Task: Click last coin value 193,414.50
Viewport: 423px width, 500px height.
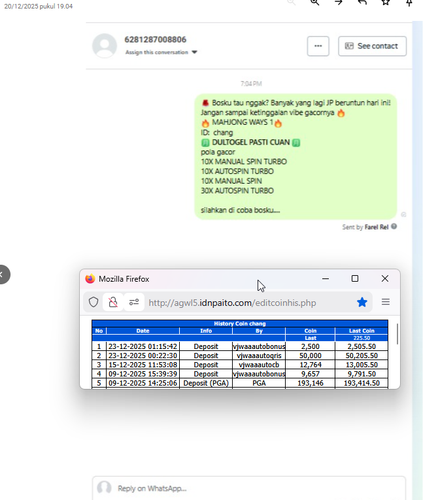Action: [362, 383]
